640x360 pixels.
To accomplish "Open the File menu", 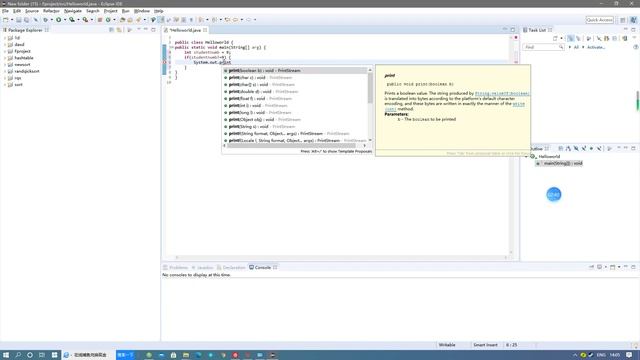I will pyautogui.click(x=5, y=11).
